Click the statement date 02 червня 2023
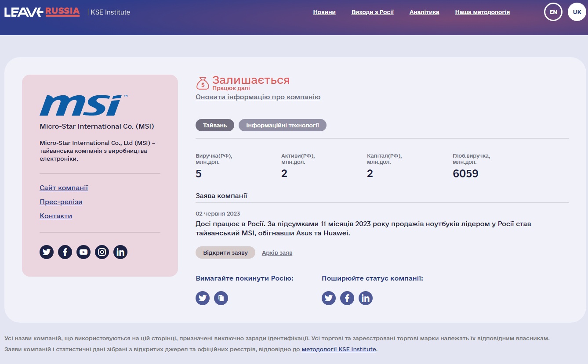The width and height of the screenshot is (588, 364). coord(218,214)
